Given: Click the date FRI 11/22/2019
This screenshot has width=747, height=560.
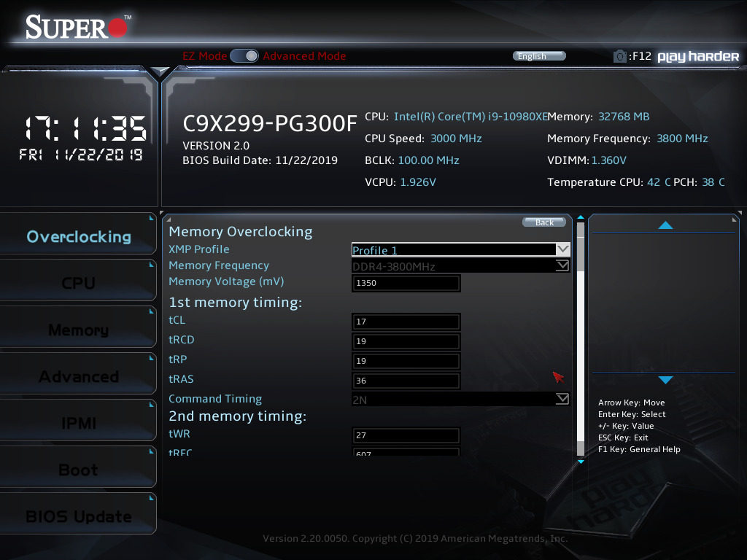Looking at the screenshot, I should pos(80,155).
